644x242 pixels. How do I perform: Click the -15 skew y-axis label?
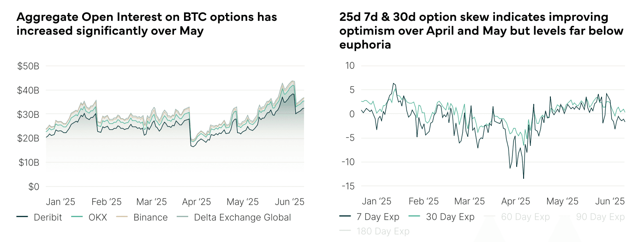(x=348, y=186)
